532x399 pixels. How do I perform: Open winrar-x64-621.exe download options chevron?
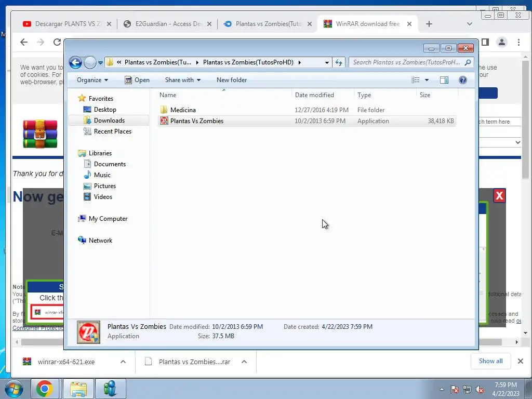[123, 362]
